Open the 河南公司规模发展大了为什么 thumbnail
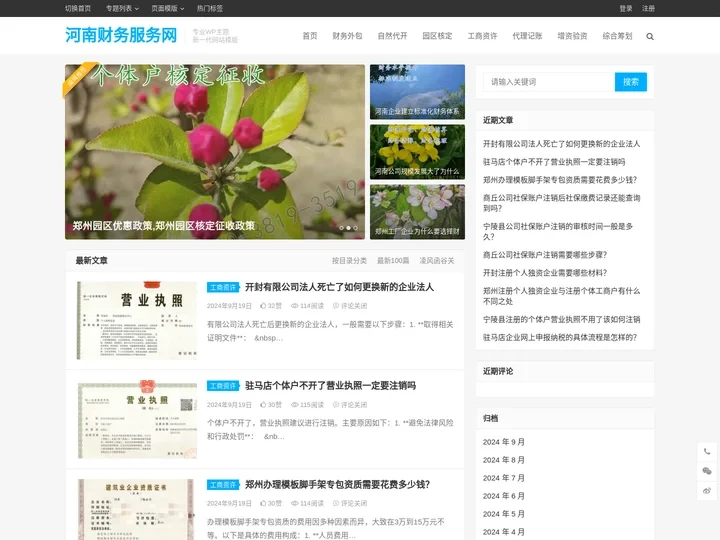 (x=417, y=152)
